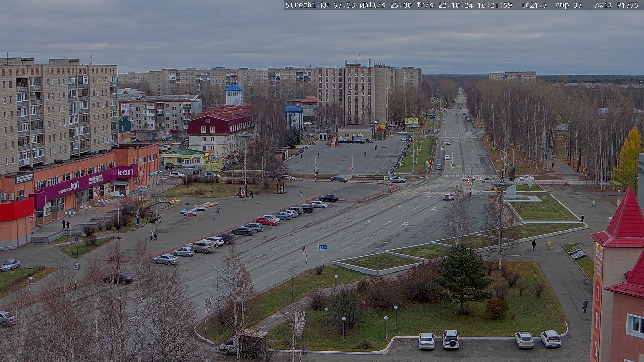Select the Axis P1375 camera model text
Viewport: 644px width, 362px height.
tap(616, 5)
